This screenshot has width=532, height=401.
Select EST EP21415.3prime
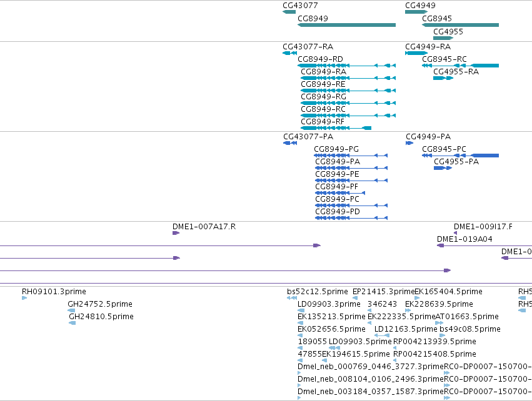(x=355, y=299)
